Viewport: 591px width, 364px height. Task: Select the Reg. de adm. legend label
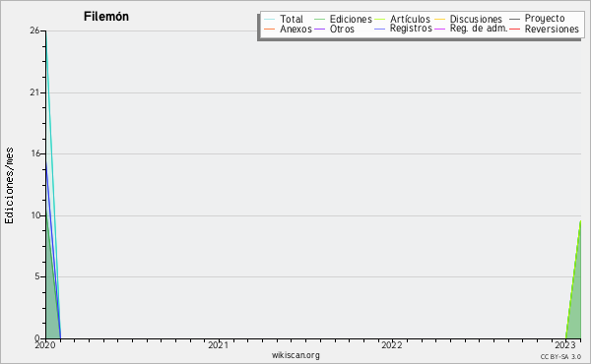[479, 29]
